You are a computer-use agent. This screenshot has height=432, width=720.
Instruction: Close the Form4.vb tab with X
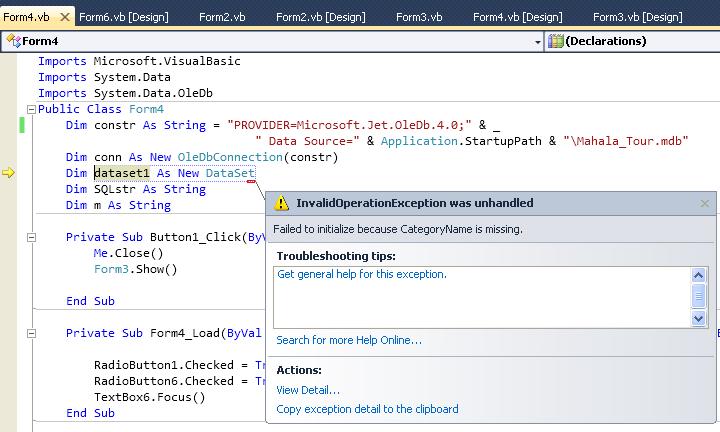[65, 17]
